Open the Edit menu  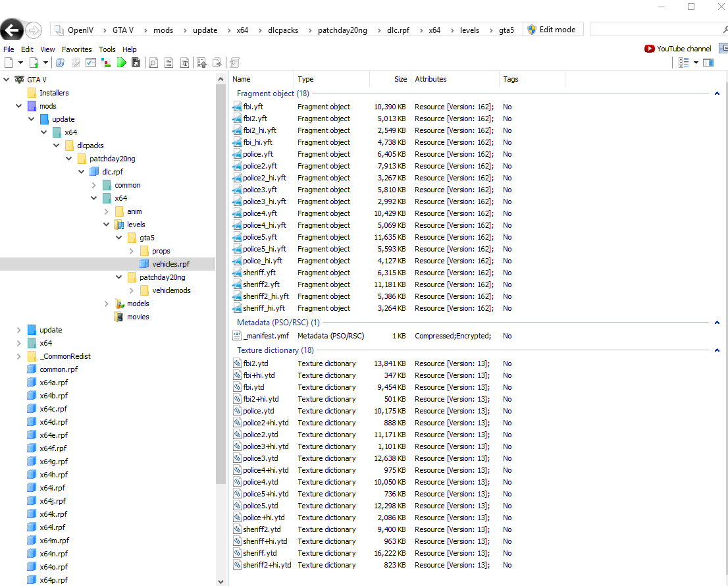point(27,49)
